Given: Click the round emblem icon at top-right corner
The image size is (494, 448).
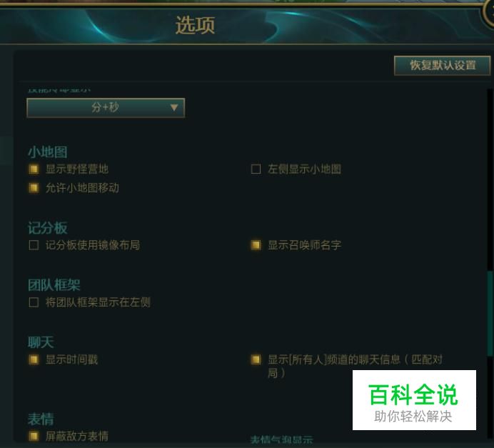Looking at the screenshot, I should (488, 13).
